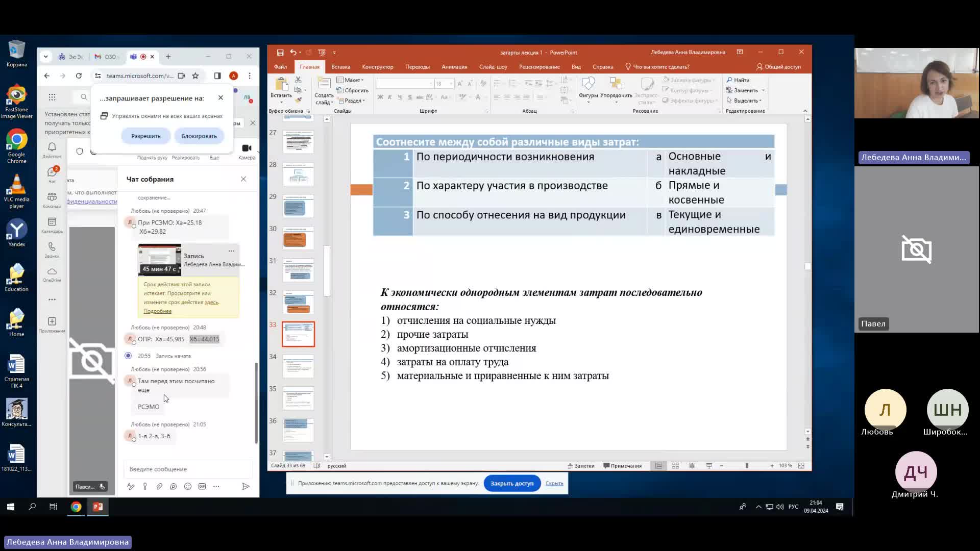Switch to the Слайд-шоу ribbon tab

click(493, 67)
